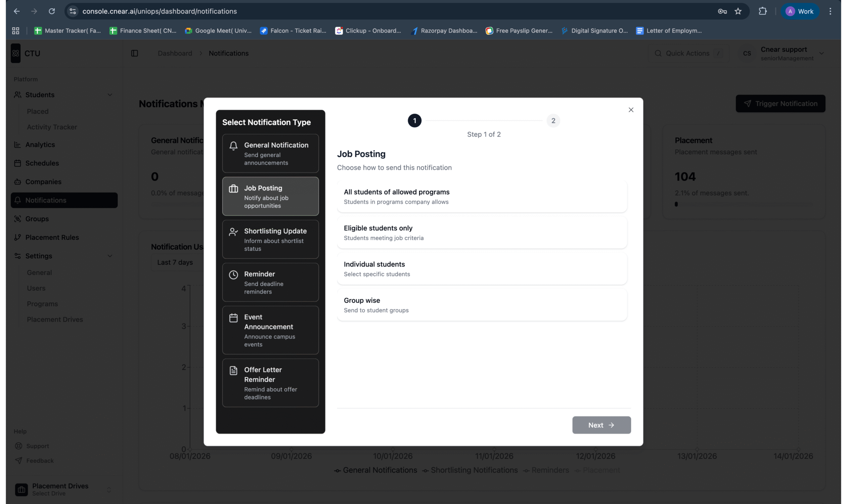Open the Master Tracker bookmark
Viewport: 847px width, 504px height.
(x=67, y=30)
